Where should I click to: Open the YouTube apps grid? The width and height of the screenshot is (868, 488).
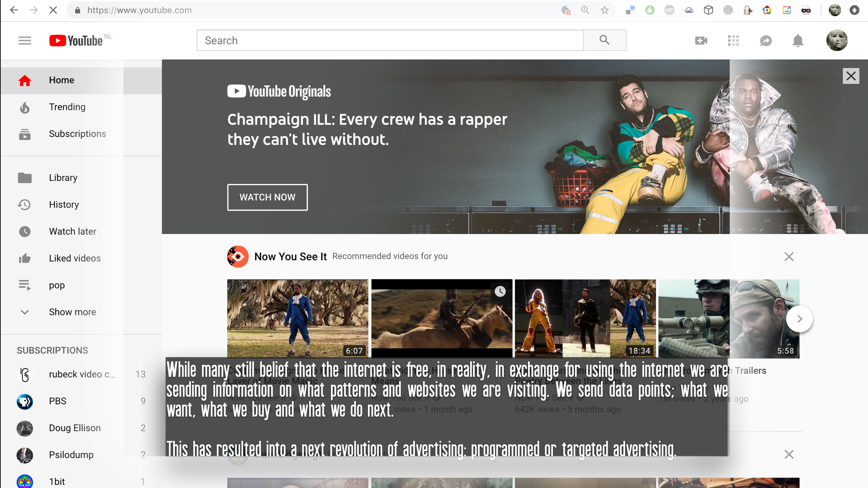[x=733, y=41]
